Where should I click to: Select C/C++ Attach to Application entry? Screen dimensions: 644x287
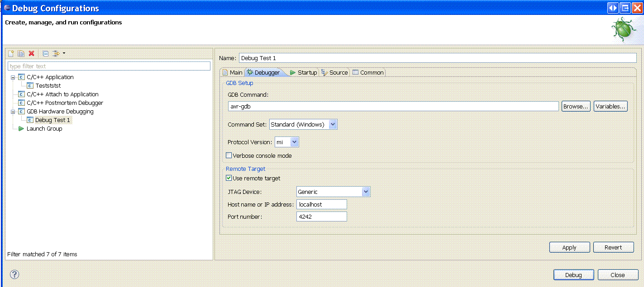[62, 94]
